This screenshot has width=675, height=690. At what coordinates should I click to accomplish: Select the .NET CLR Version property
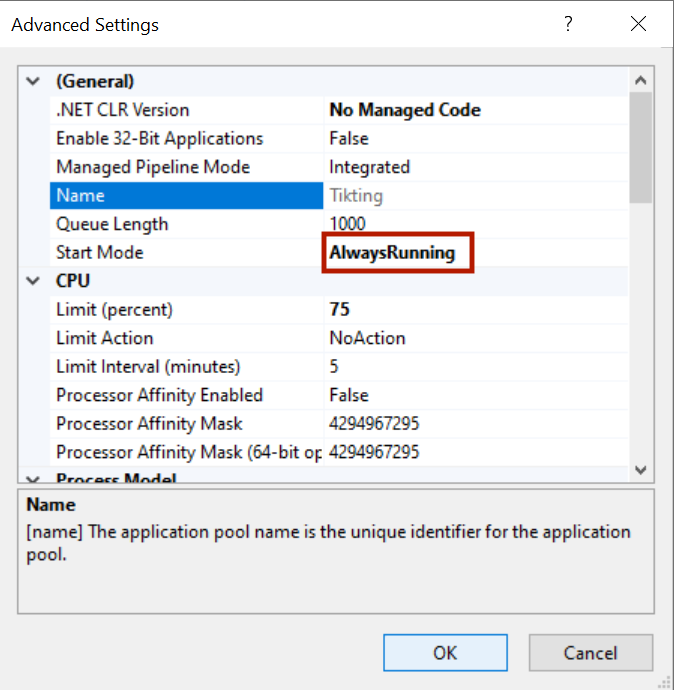122,110
